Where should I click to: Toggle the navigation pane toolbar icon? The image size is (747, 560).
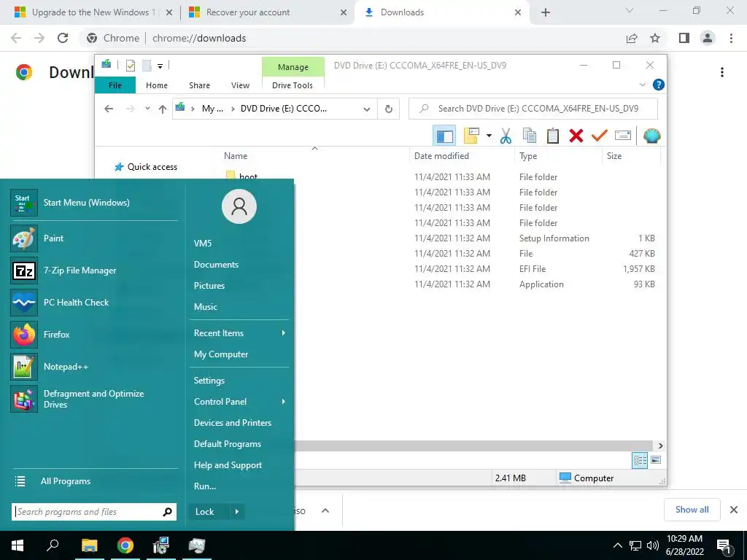click(444, 136)
